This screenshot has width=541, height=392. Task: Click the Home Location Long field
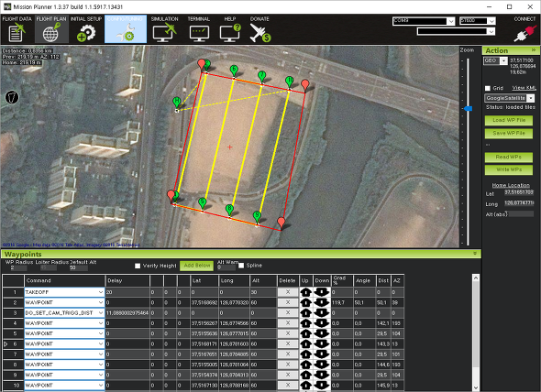(x=519, y=203)
